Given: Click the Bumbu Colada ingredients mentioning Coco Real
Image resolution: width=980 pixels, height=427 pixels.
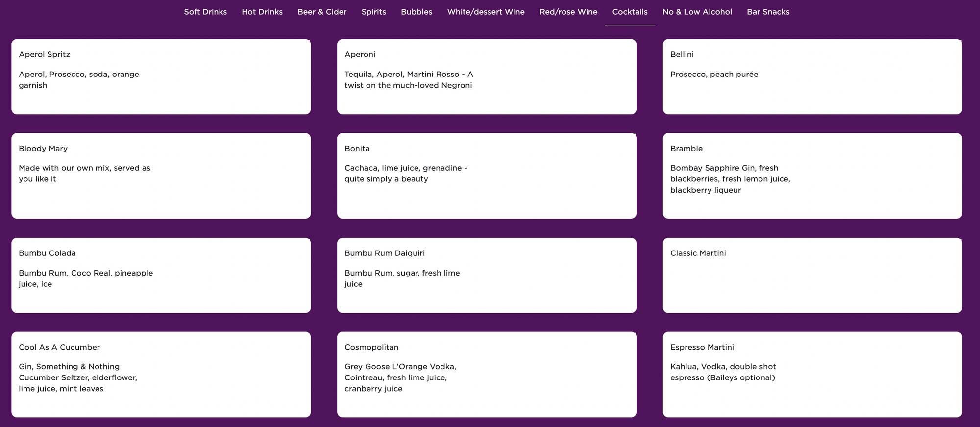Looking at the screenshot, I should [86, 278].
